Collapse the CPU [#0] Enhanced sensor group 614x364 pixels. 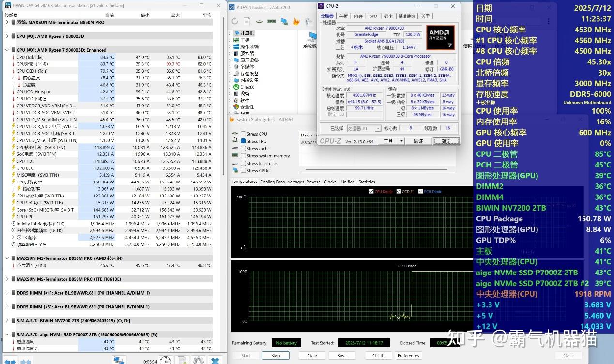[x=6, y=50]
